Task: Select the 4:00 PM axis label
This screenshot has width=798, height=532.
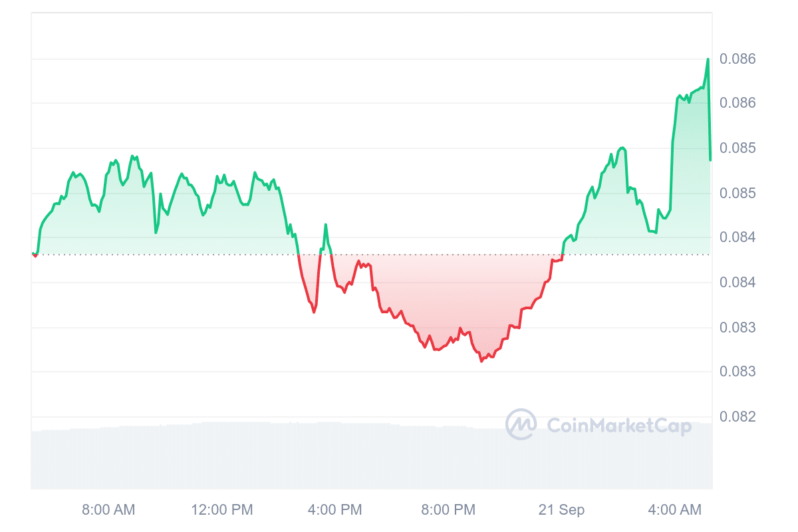Action: (x=336, y=510)
